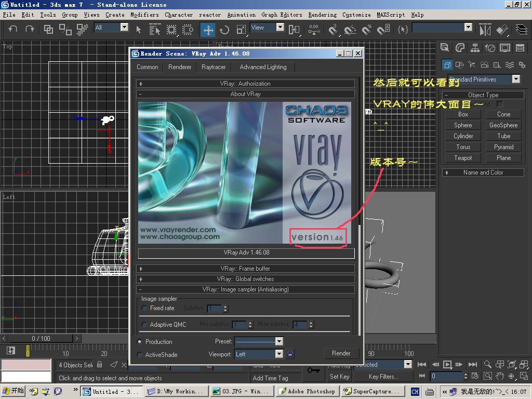Click the Play Animation button

(x=447, y=365)
